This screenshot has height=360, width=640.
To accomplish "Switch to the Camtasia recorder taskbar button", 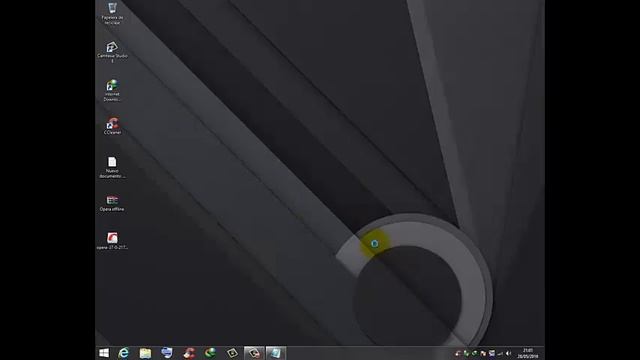I will [x=254, y=353].
